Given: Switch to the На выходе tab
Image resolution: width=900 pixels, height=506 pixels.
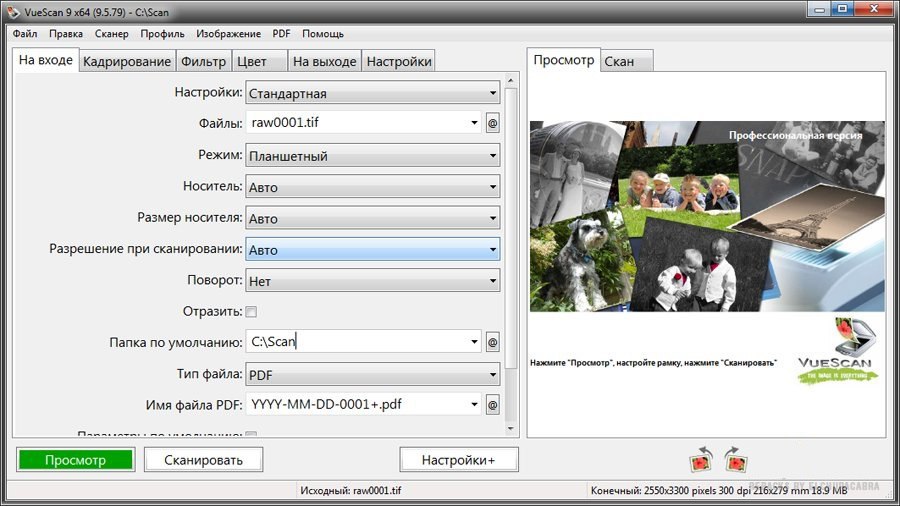Looking at the screenshot, I should 325,61.
